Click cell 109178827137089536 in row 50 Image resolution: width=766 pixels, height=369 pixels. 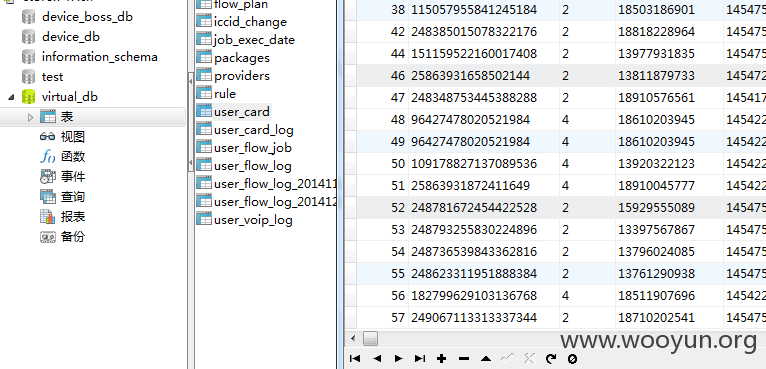[484, 164]
